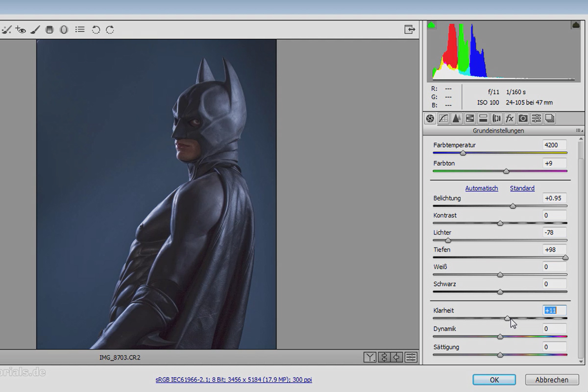Click the Automatisch link
Image resolution: width=588 pixels, height=392 pixels.
482,188
